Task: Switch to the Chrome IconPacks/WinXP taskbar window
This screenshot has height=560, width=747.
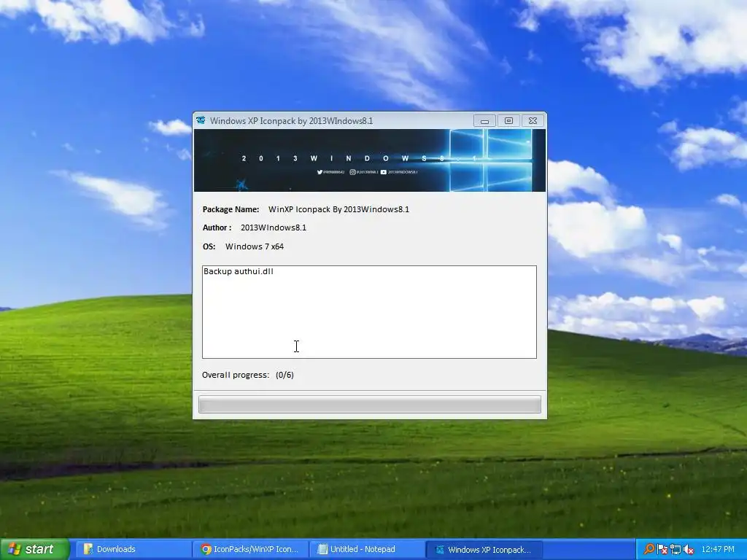Action: point(250,549)
